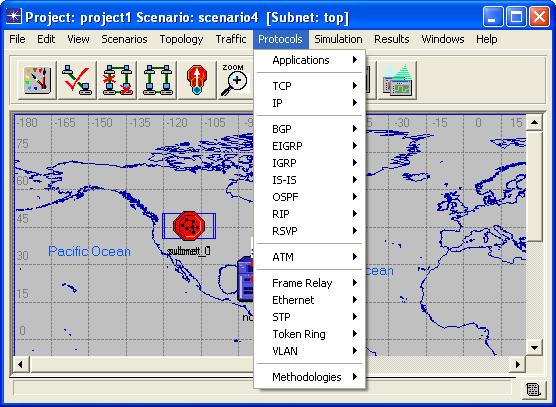Expand the ATM submenu
The image size is (556, 407).
(x=310, y=257)
